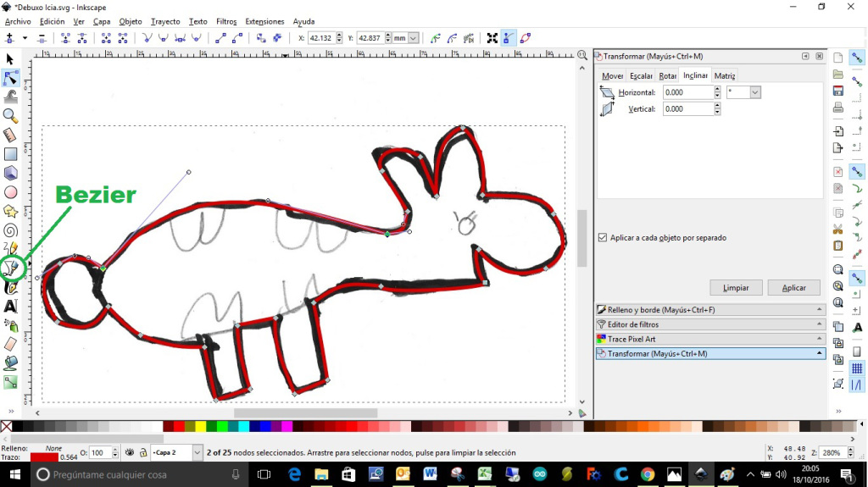Select the Bezier pen tool
The height and width of the screenshot is (487, 868).
[11, 268]
